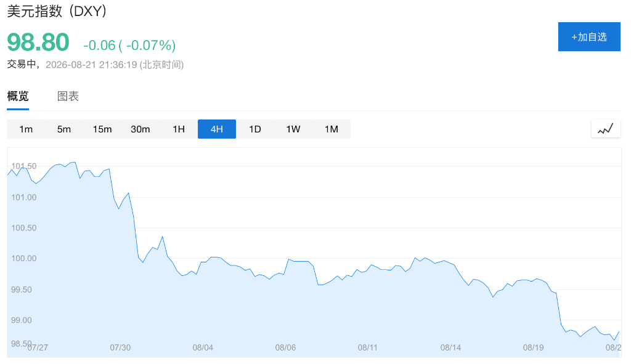Select the 1m timeframe
Screen dimensions: 631x364
(26, 129)
